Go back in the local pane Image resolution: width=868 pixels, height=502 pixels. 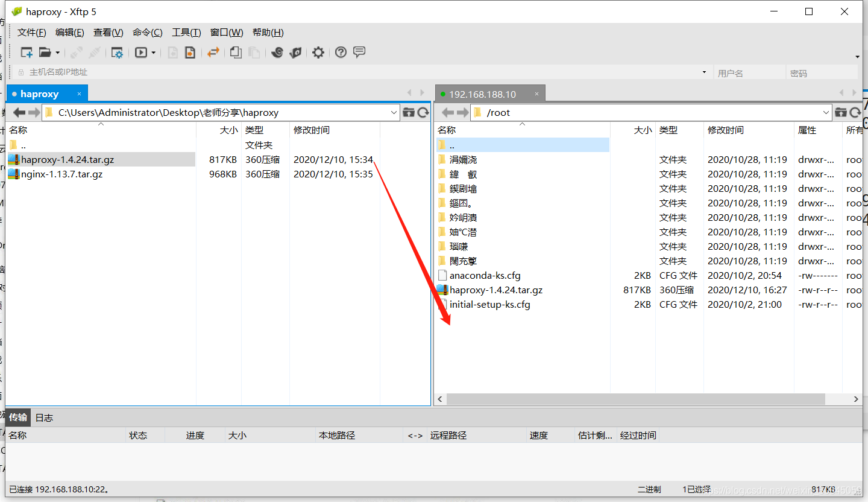click(x=19, y=112)
